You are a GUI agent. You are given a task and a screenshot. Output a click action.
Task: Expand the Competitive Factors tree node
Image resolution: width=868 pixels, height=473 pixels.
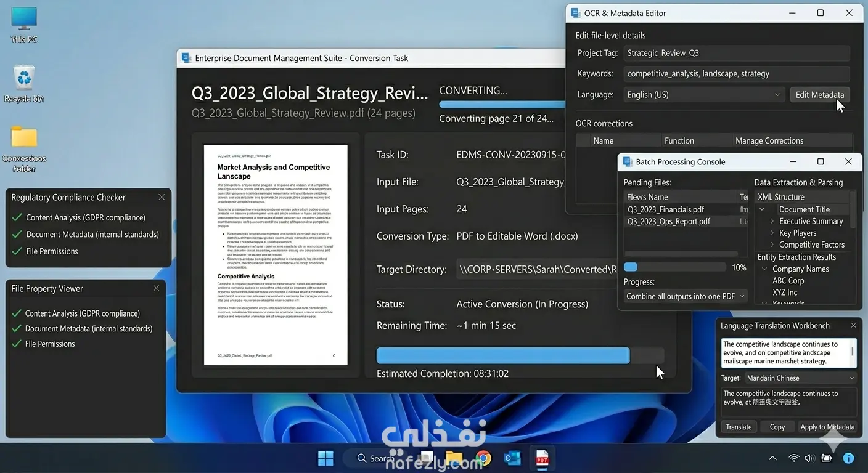772,245
